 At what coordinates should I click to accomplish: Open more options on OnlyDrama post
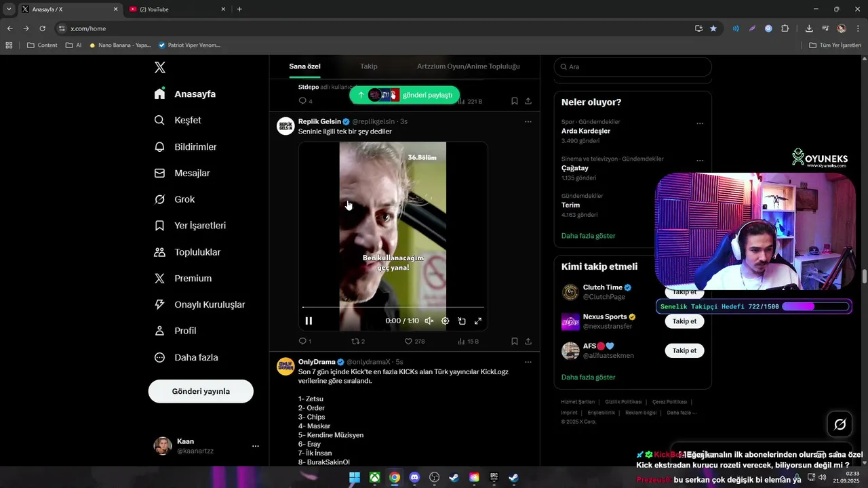click(528, 362)
